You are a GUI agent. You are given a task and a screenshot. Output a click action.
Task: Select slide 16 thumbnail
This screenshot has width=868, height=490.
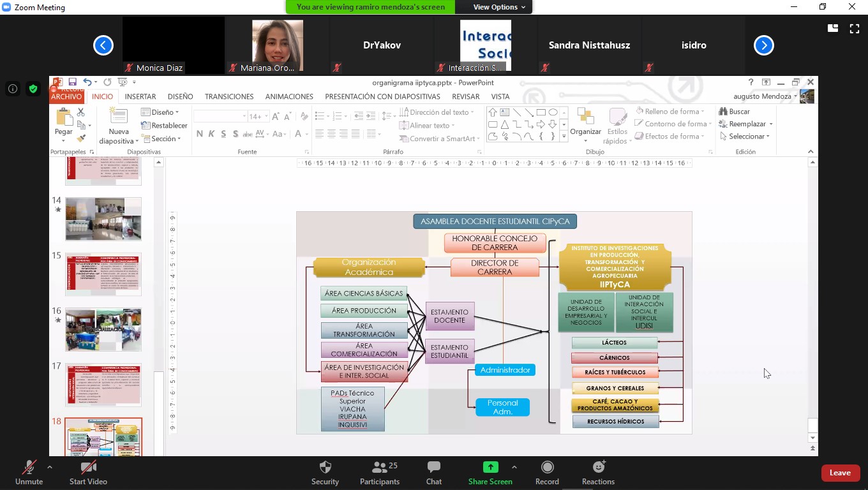(x=103, y=330)
